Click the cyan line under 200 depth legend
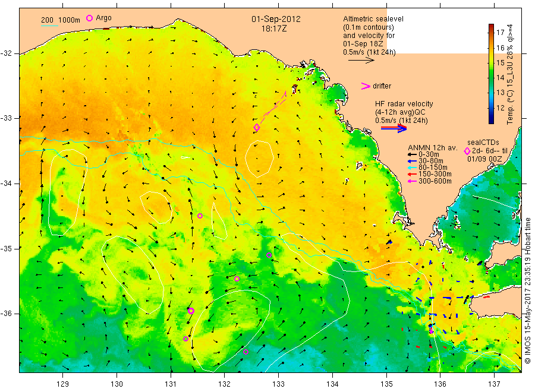This screenshot has height=392, width=535. point(49,25)
